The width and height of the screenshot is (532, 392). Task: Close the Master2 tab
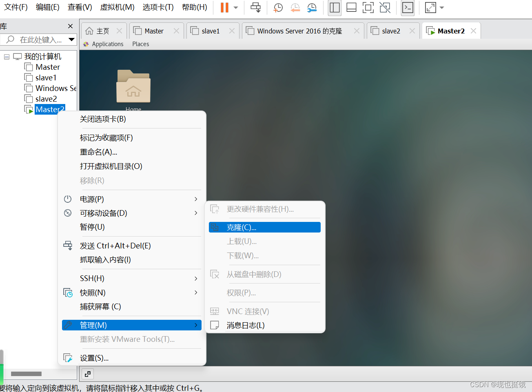(x=473, y=31)
